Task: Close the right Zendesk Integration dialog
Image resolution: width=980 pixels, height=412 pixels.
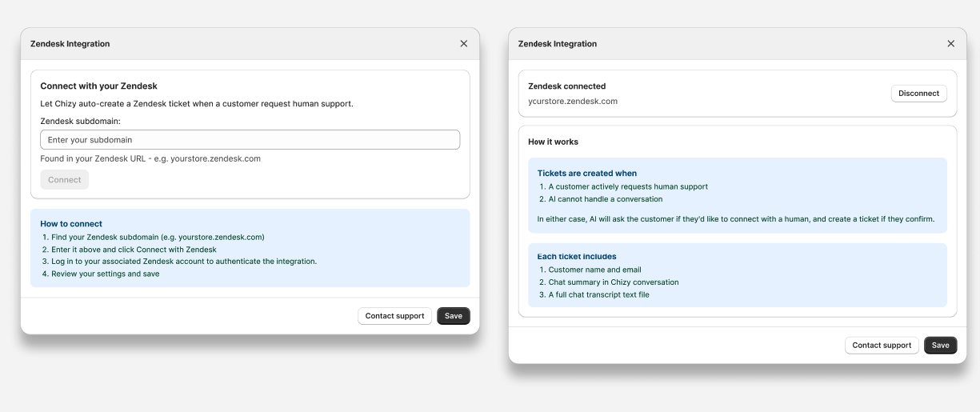Action: [x=951, y=44]
